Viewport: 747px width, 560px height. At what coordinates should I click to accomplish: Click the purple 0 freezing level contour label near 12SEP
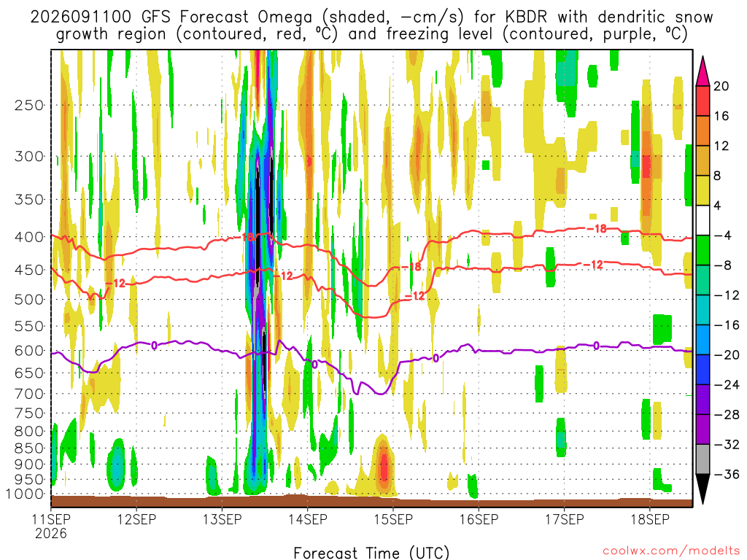154,345
